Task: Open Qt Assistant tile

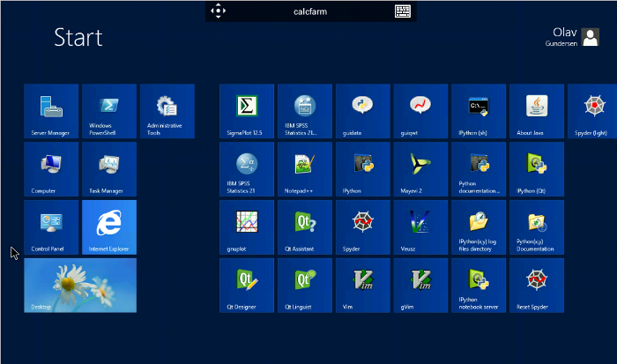Action: [x=305, y=227]
